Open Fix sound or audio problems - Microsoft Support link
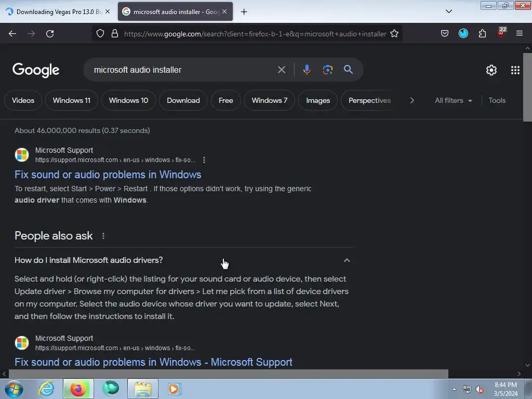532x399 pixels. click(153, 362)
